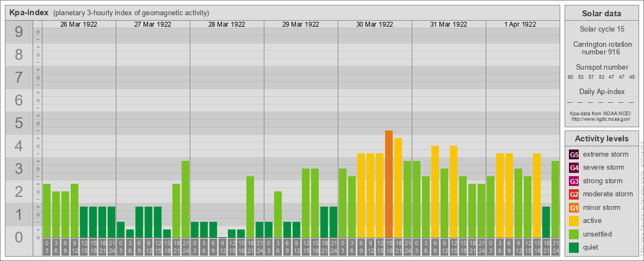This screenshot has width=644, height=261.
Task: Click sunspot number value 60
Action: point(571,77)
